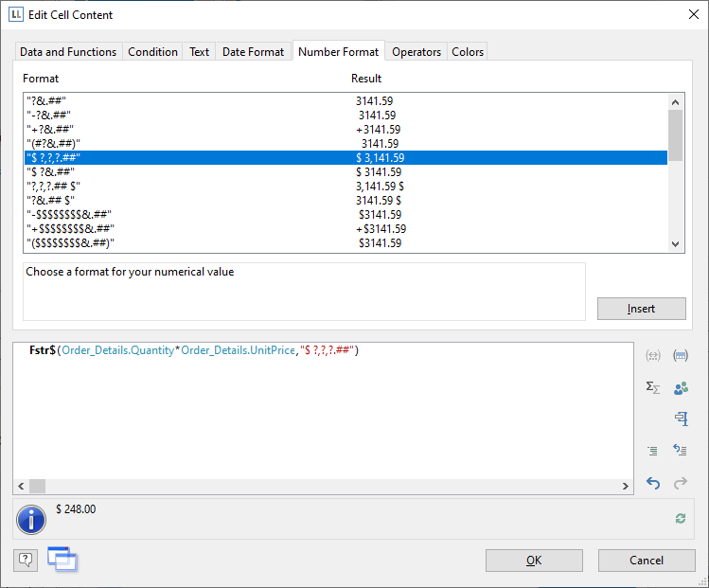The image size is (709, 588).
Task: Click the indent lines formatting icon
Action: tap(652, 451)
